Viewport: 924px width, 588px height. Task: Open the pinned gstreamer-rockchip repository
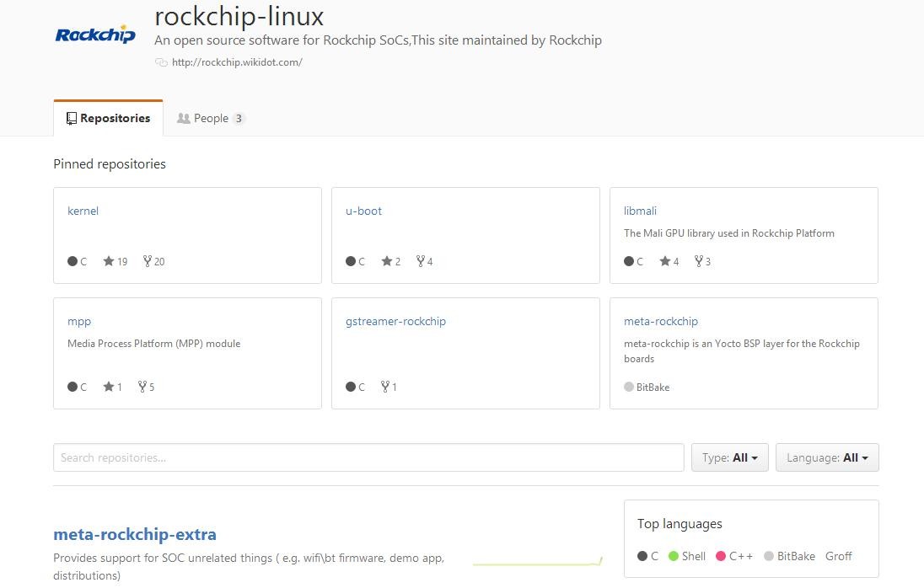[395, 321]
